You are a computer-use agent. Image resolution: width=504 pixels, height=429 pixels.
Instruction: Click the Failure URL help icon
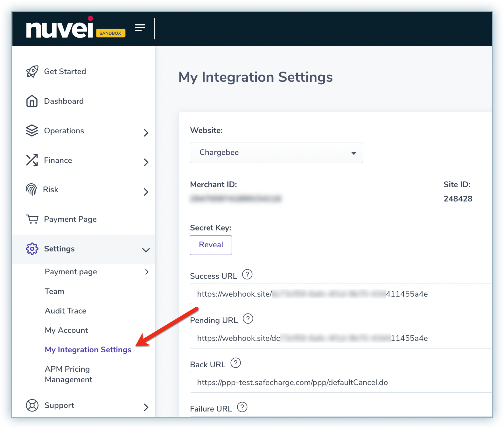(242, 407)
